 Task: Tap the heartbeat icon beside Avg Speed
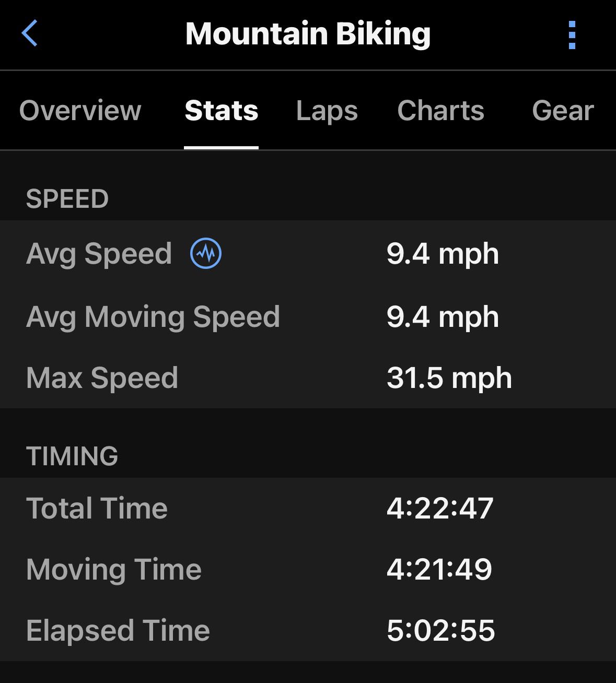pyautogui.click(x=206, y=253)
